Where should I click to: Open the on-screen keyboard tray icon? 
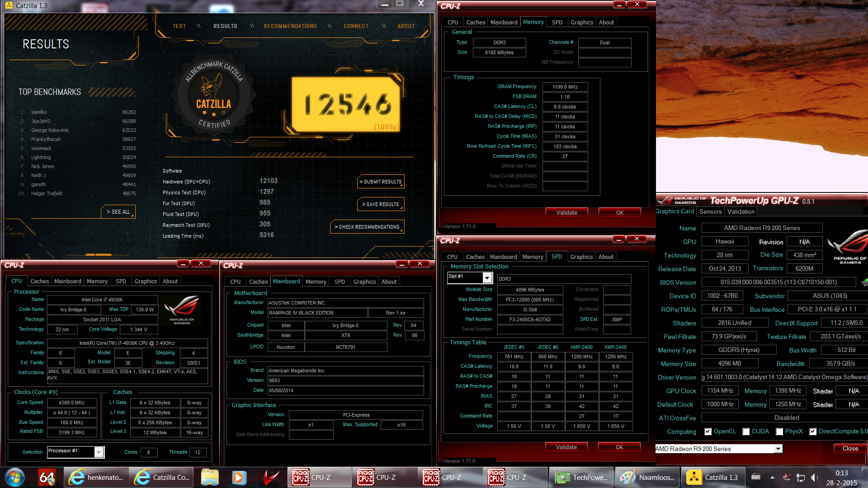click(x=756, y=477)
